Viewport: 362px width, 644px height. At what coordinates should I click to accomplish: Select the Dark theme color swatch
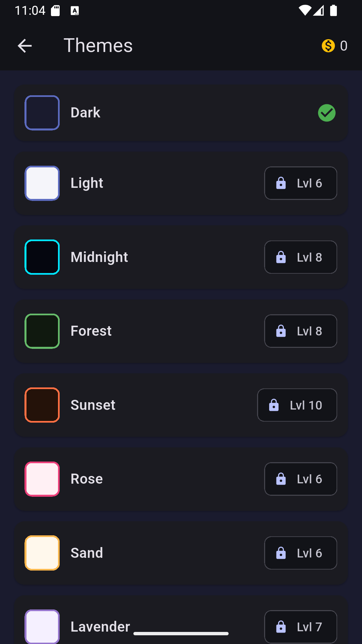pos(42,113)
